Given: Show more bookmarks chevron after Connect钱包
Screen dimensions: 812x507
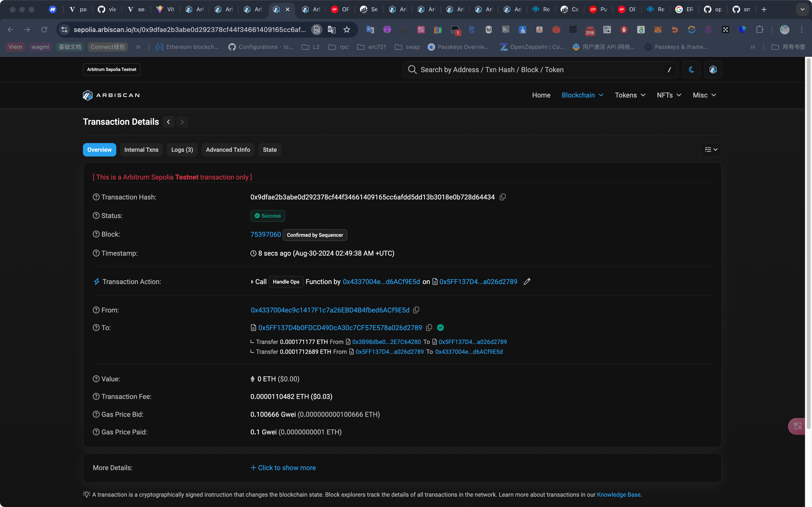Looking at the screenshot, I should (x=138, y=47).
